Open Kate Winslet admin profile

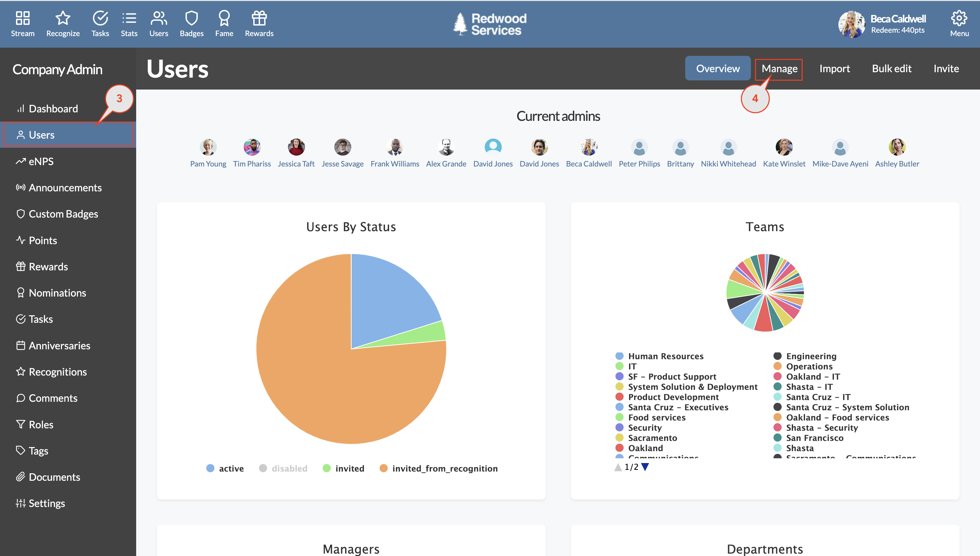pos(784,153)
